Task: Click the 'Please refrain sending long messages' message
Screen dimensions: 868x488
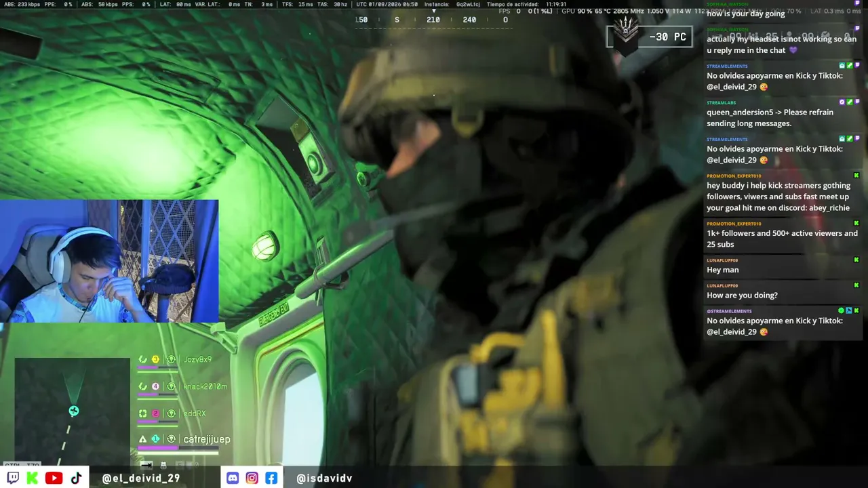Action: pyautogui.click(x=770, y=118)
